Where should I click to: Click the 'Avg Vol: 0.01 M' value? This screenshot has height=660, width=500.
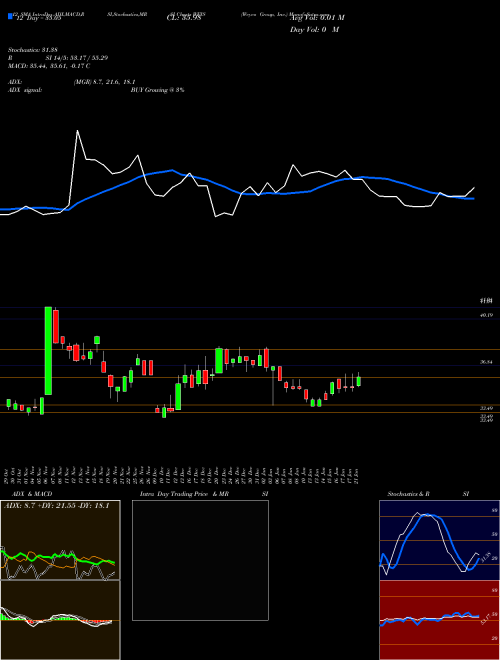click(317, 18)
